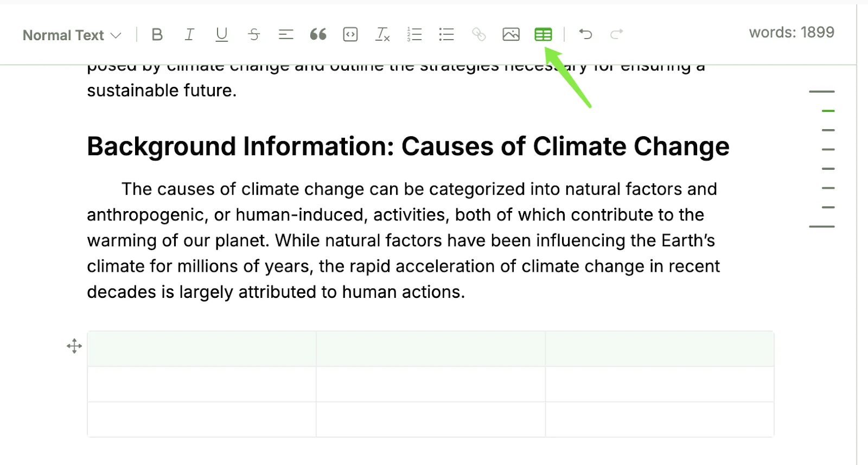This screenshot has width=868, height=465.
Task: Insert a hyperlink
Action: [x=478, y=35]
